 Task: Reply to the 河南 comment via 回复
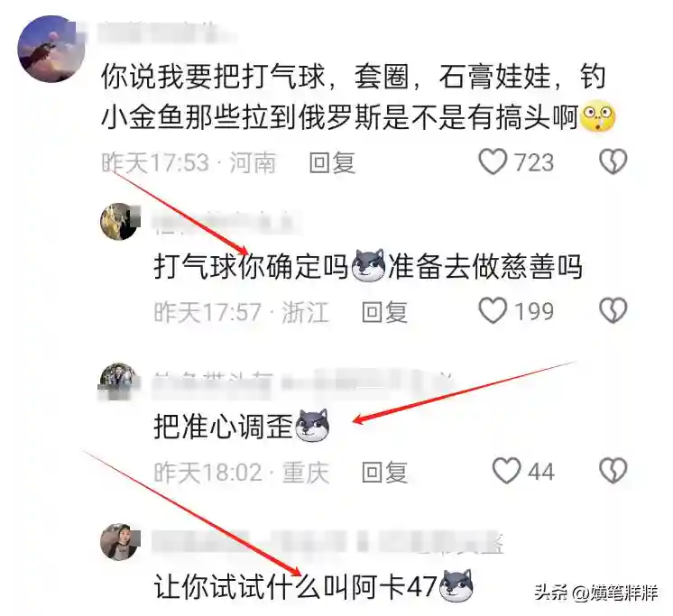coord(332,162)
